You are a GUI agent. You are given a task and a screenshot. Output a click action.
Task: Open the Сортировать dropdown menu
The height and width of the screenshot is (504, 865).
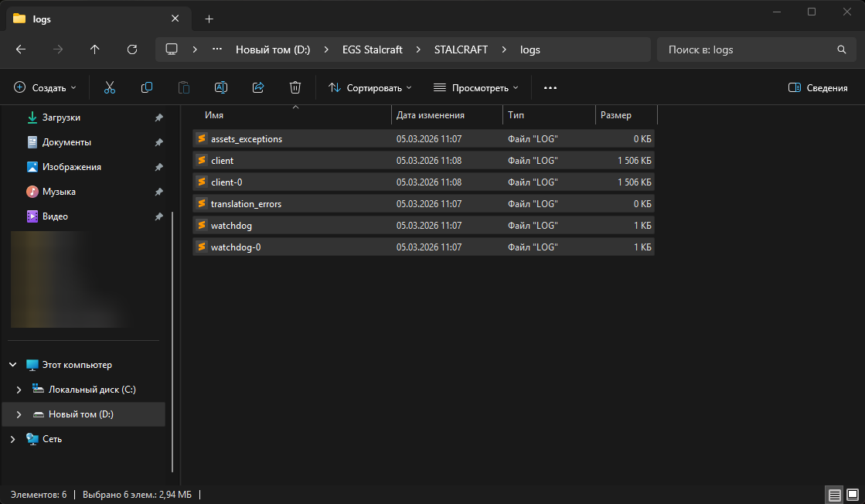(x=370, y=88)
